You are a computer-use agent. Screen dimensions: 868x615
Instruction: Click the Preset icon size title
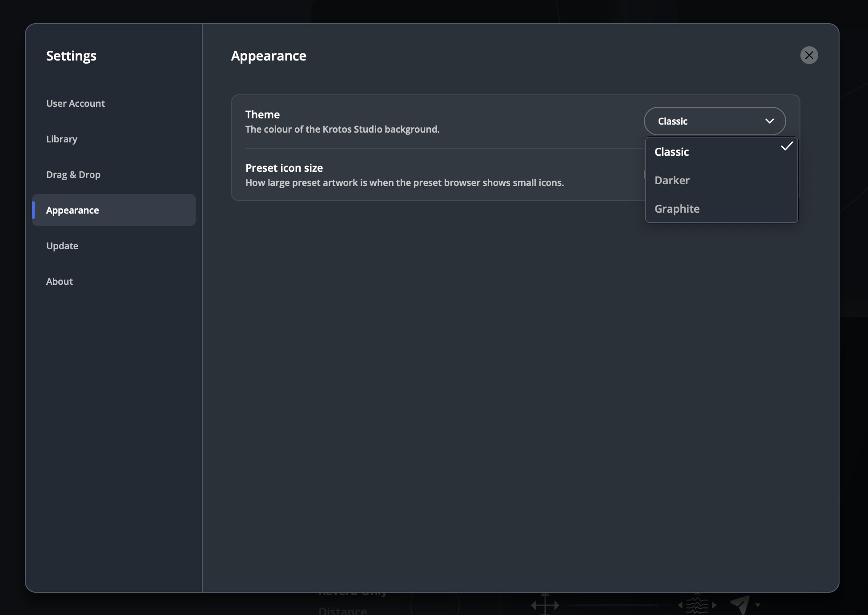(284, 168)
